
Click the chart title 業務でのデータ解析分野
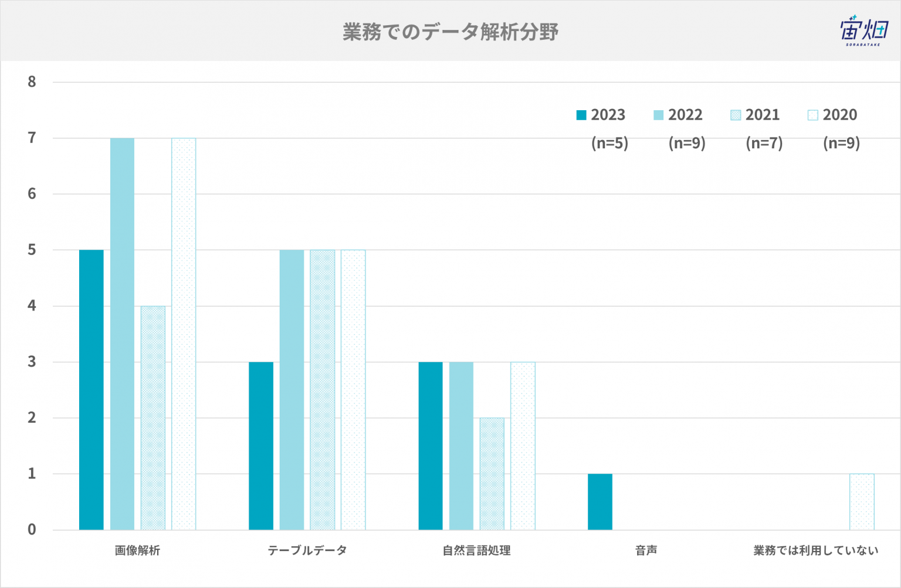pos(450,32)
